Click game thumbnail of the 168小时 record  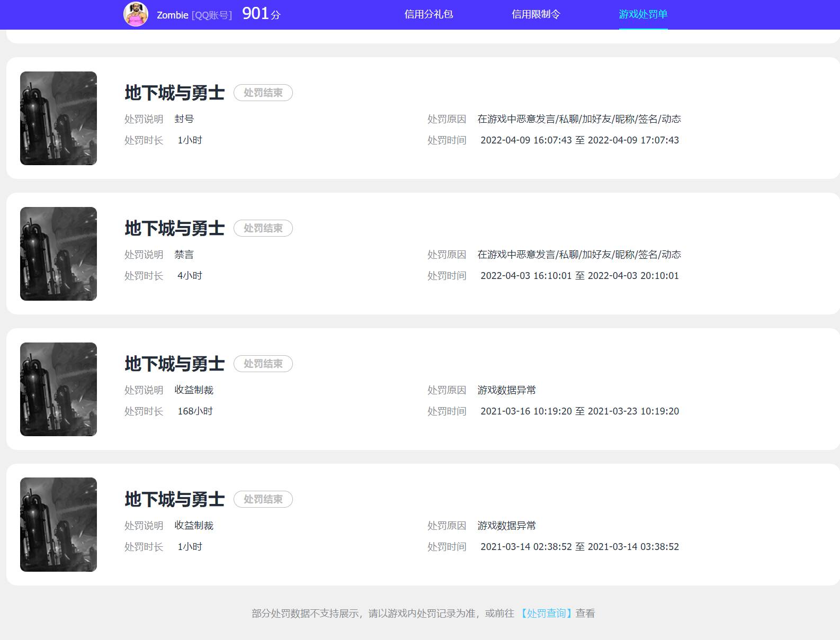point(58,389)
